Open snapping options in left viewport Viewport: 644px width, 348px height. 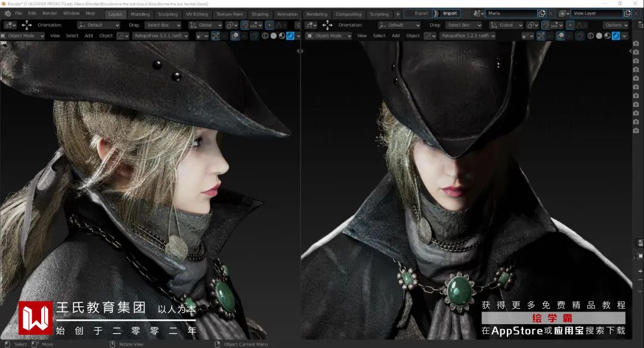[256, 25]
